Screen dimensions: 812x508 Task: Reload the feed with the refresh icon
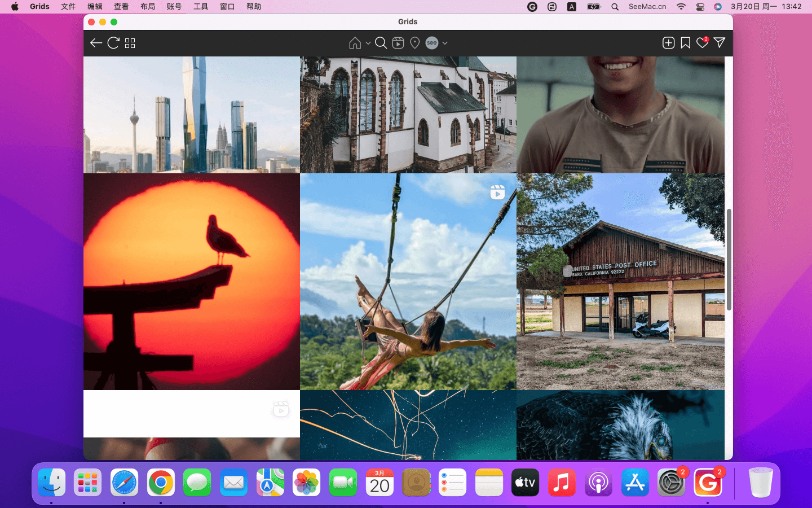tap(113, 43)
